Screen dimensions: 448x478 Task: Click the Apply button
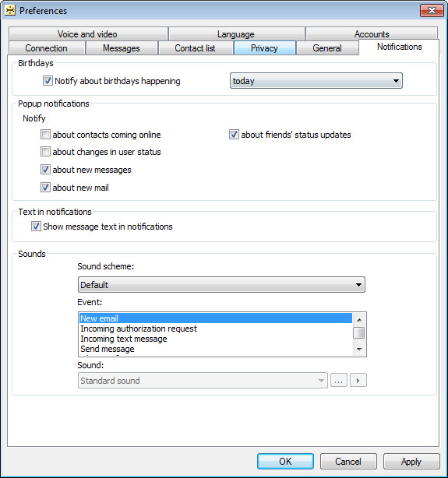411,461
